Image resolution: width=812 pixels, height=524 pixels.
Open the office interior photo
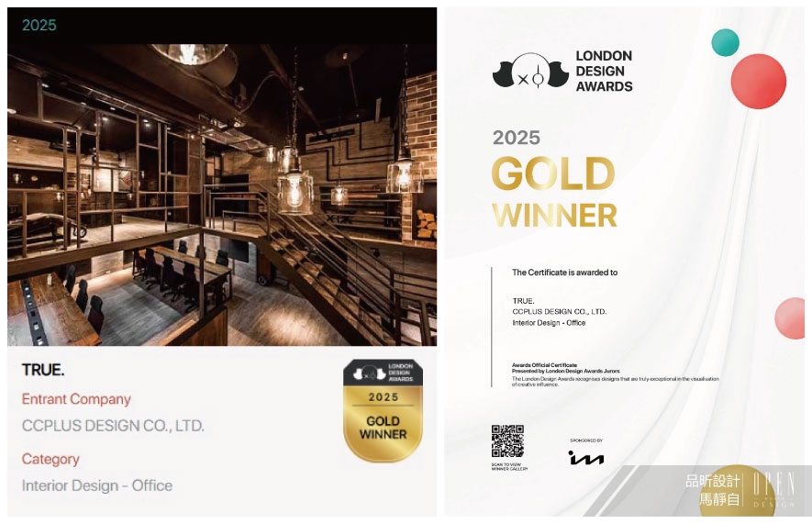(x=221, y=195)
